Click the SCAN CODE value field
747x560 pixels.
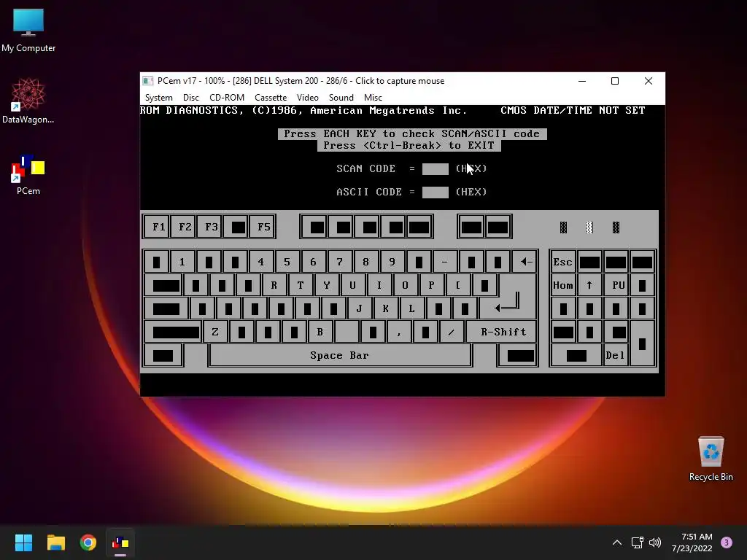point(435,169)
